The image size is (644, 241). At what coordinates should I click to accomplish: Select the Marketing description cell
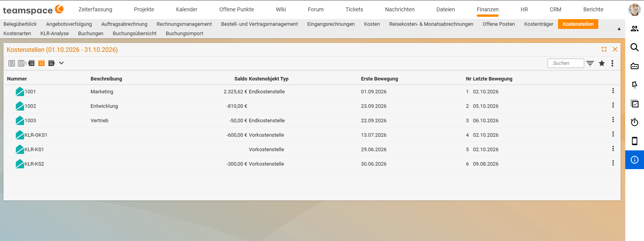(x=102, y=92)
